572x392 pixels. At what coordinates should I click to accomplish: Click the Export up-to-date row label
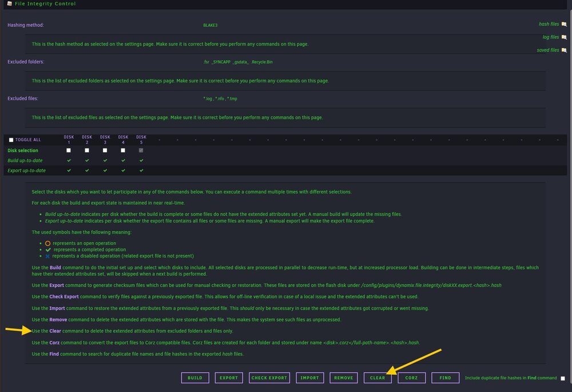point(27,171)
